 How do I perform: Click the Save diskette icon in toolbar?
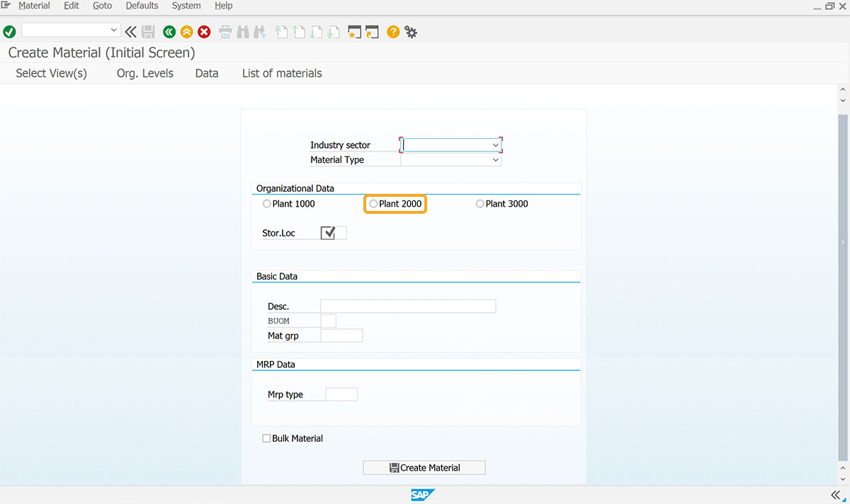[x=148, y=32]
